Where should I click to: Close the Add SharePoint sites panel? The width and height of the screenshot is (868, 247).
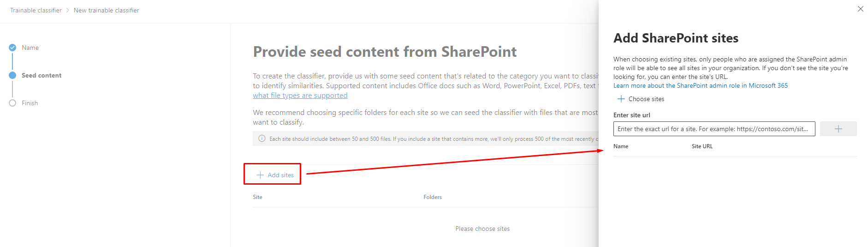coord(860,9)
